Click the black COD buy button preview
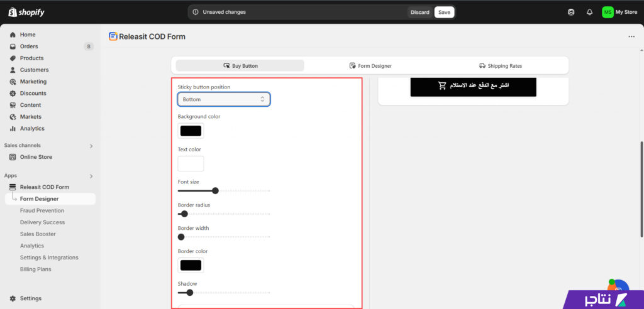The width and height of the screenshot is (644, 309). click(473, 86)
